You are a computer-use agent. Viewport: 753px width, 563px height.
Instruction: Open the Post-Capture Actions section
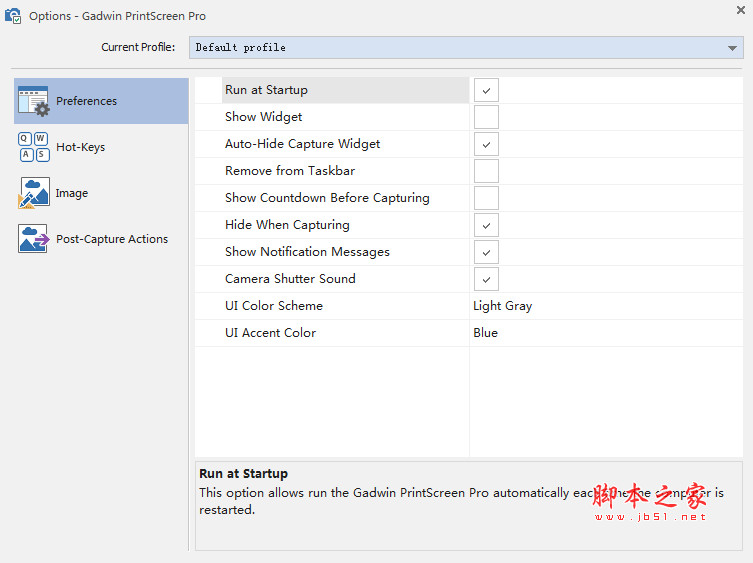click(x=111, y=239)
